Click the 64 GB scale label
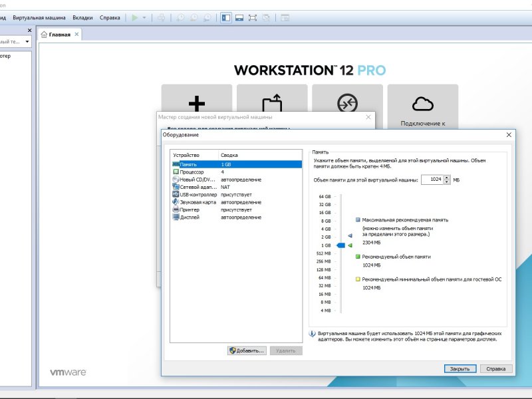This screenshot has width=532, height=399. (x=325, y=196)
